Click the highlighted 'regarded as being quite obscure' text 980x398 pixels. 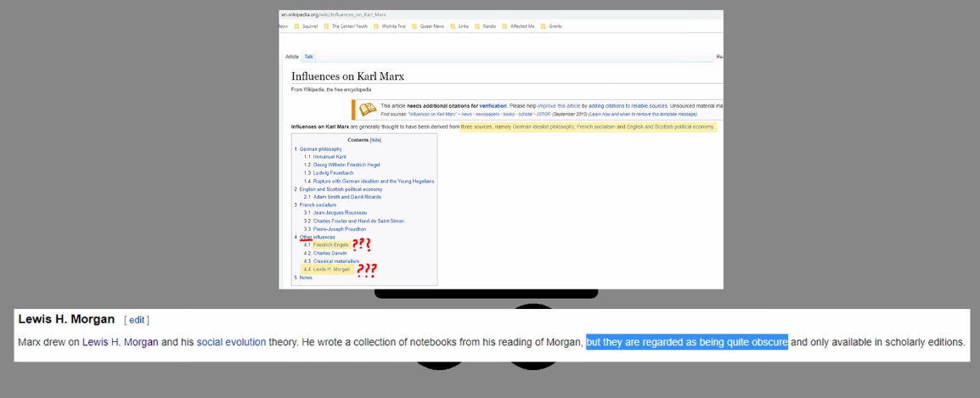click(687, 342)
